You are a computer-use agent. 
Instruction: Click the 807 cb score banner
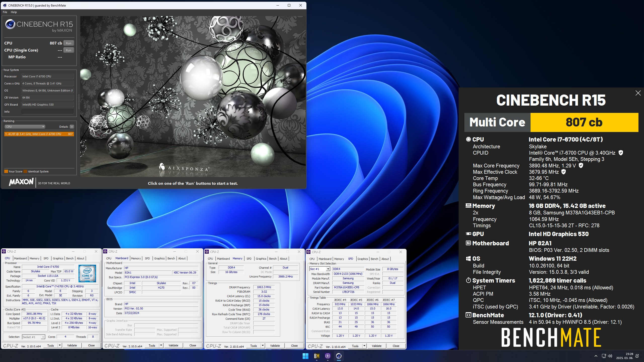point(584,122)
